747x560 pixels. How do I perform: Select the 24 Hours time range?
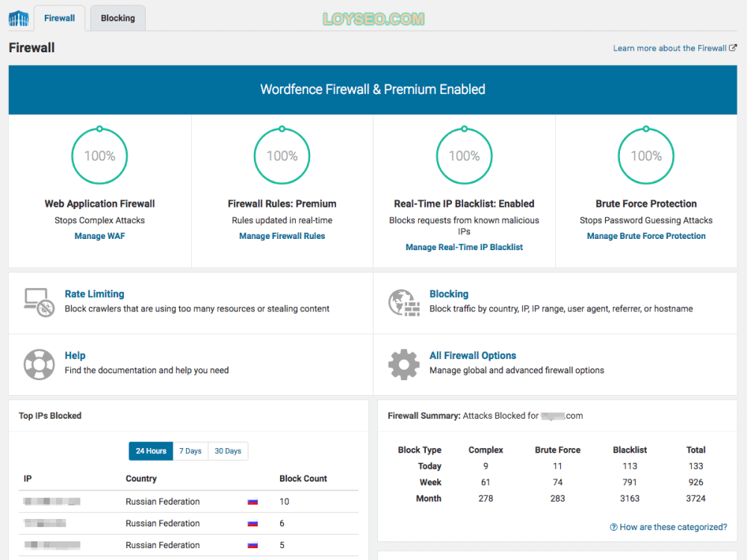(x=151, y=451)
